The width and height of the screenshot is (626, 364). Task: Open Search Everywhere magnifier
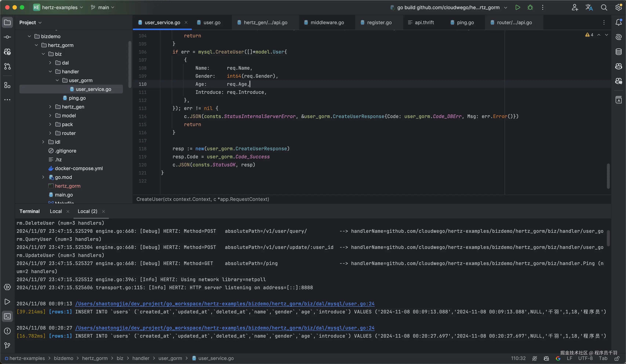tap(604, 8)
